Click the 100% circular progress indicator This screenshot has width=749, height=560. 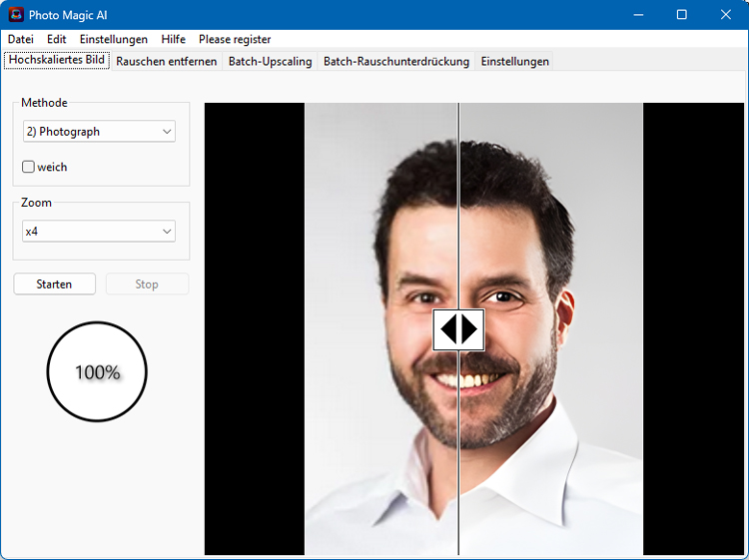pyautogui.click(x=97, y=371)
